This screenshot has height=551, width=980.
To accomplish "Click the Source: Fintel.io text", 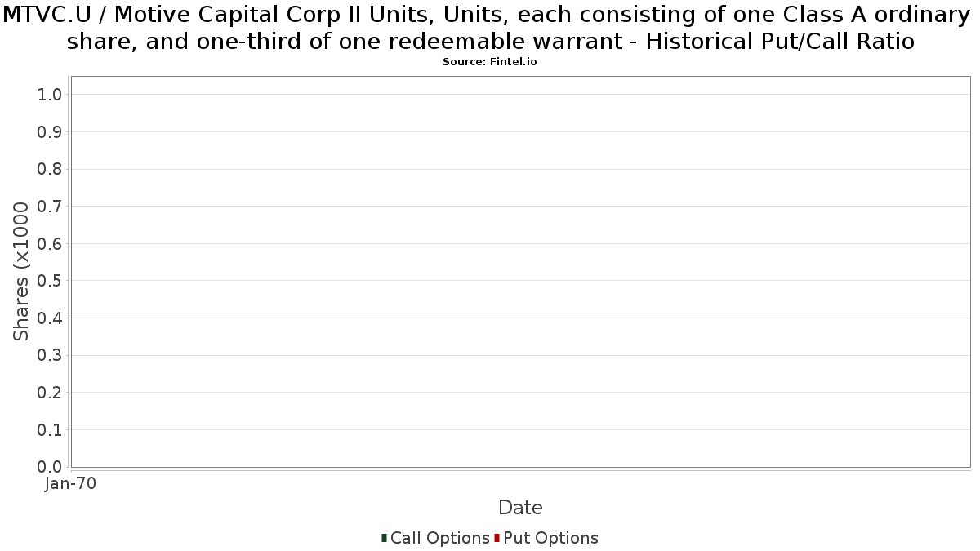I will point(490,62).
